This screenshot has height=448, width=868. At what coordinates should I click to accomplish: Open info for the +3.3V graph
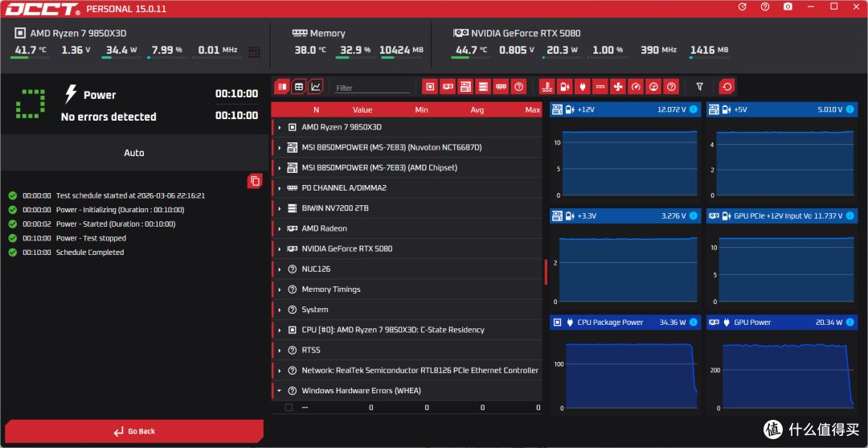[694, 216]
